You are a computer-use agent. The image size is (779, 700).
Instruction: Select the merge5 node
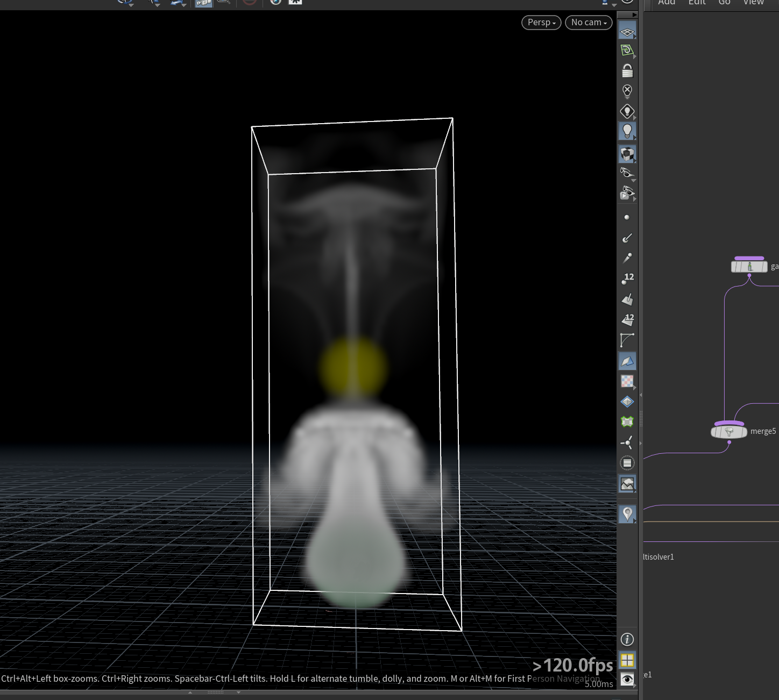[729, 431]
